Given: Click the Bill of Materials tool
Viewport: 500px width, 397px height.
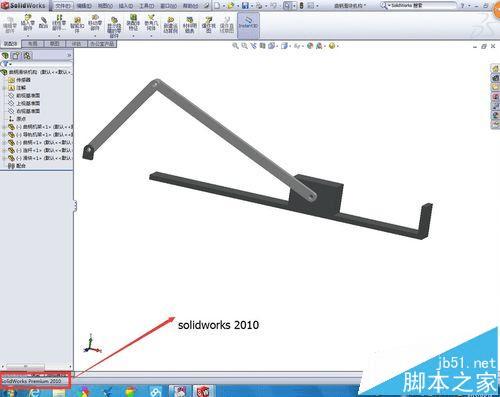Looking at the screenshot, I should tap(189, 25).
